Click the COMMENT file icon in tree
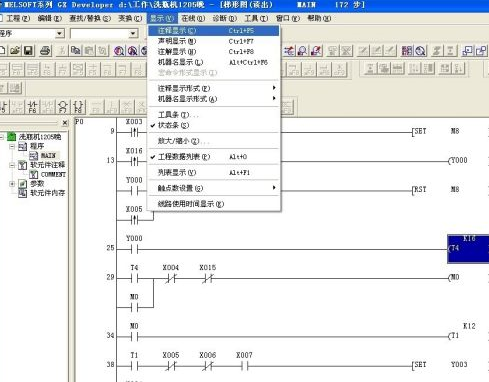 [34, 174]
